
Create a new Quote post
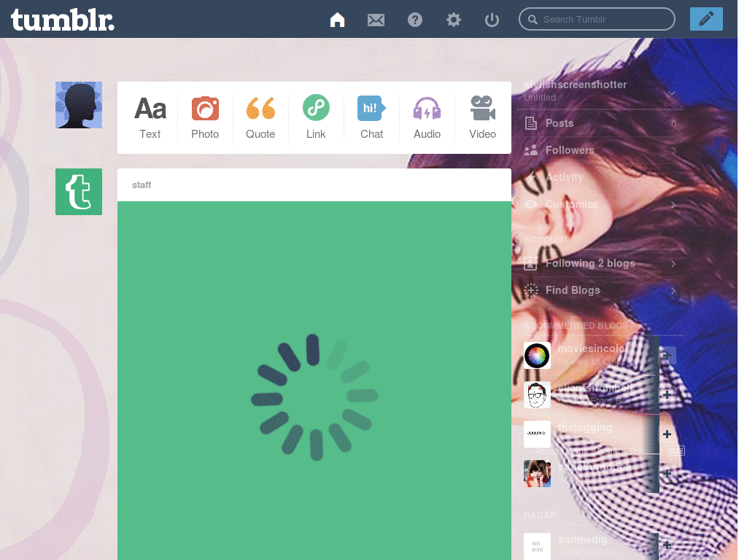click(x=260, y=117)
